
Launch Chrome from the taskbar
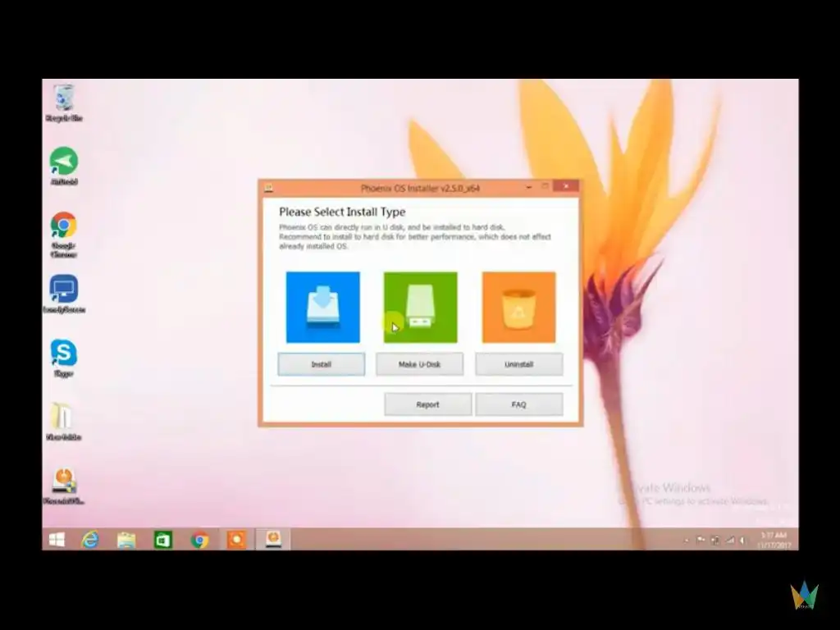200,540
